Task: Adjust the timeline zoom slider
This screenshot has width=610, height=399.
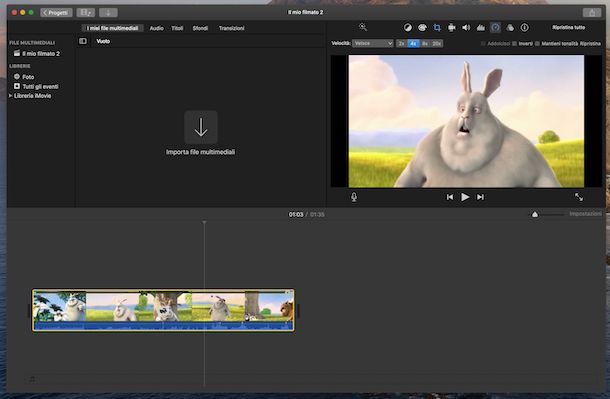Action: pyautogui.click(x=535, y=214)
